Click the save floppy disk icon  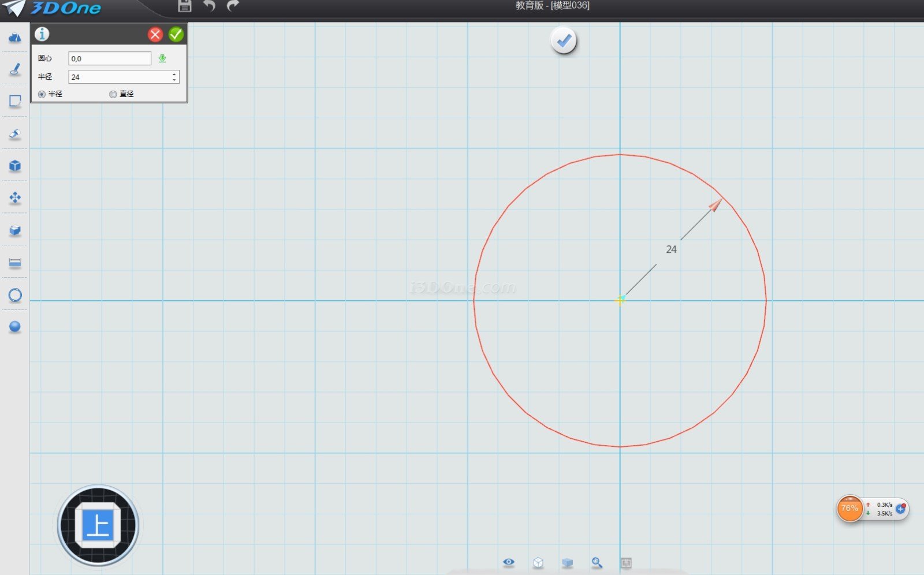pyautogui.click(x=185, y=6)
